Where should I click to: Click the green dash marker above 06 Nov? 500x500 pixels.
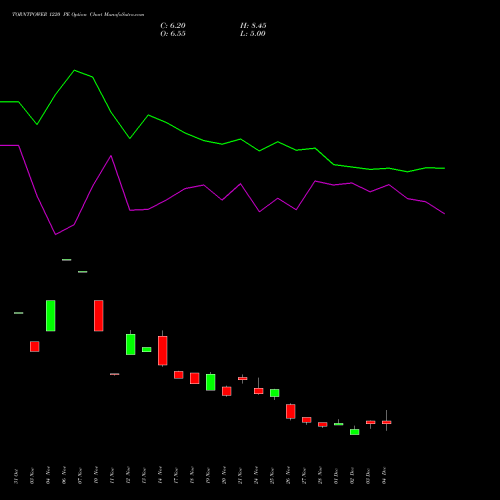[67, 260]
